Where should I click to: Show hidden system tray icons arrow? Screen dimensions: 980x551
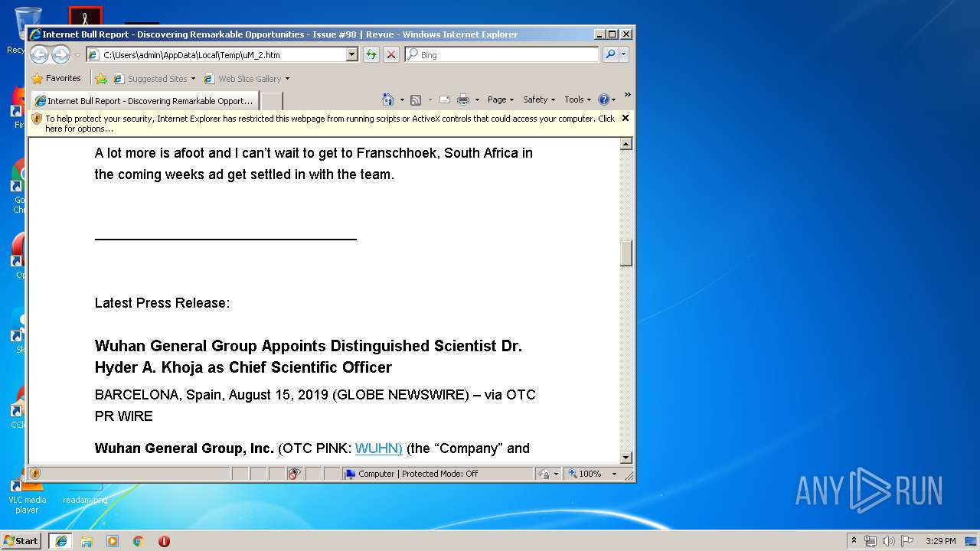[854, 540]
